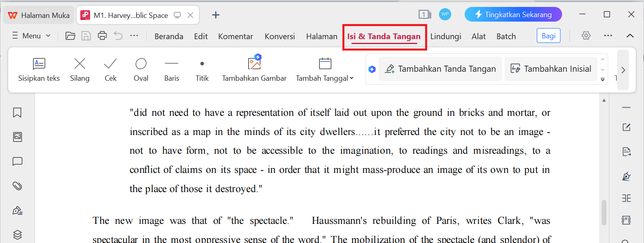Click the right sidebar compare columns icon
The width and height of the screenshot is (644, 243).
click(626, 198)
